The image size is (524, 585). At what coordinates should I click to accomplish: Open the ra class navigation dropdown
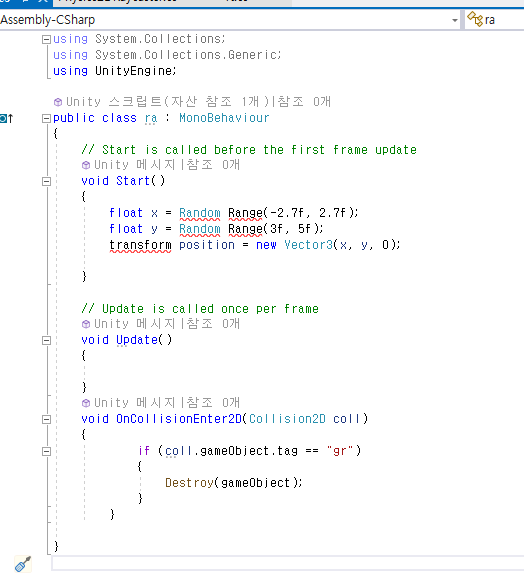tap(495, 20)
